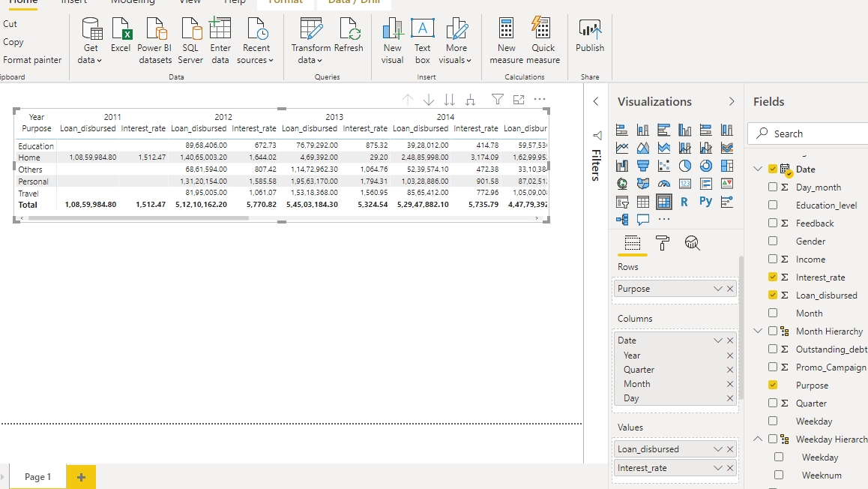Open the Format paint roller pane
This screenshot has height=489, width=868.
pos(662,242)
